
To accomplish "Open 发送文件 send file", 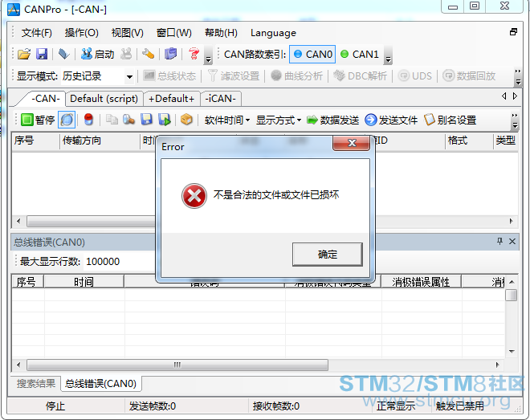I will tap(391, 120).
